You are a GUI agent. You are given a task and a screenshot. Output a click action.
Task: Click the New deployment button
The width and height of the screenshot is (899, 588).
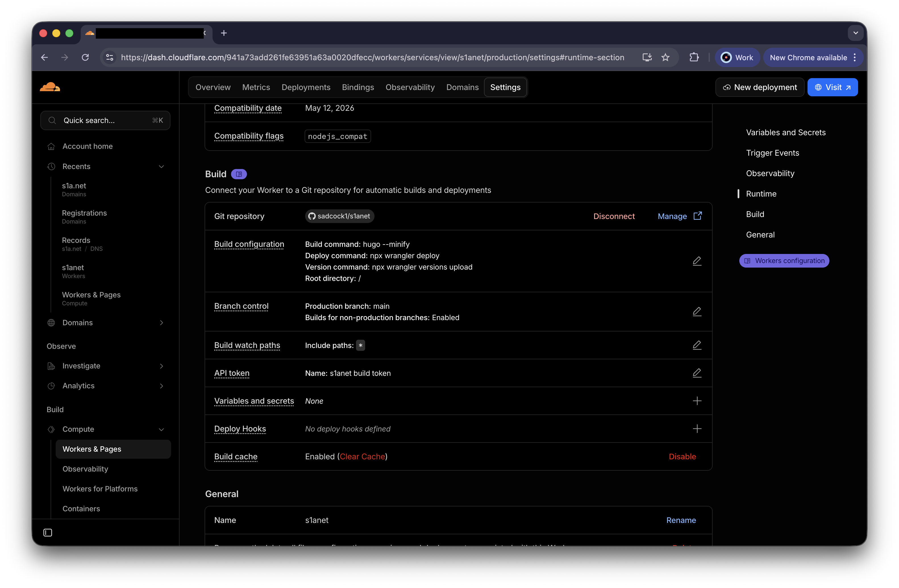(x=759, y=87)
